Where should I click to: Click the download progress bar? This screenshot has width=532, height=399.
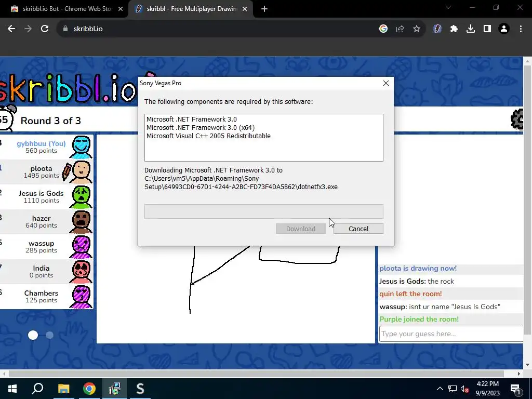click(263, 211)
